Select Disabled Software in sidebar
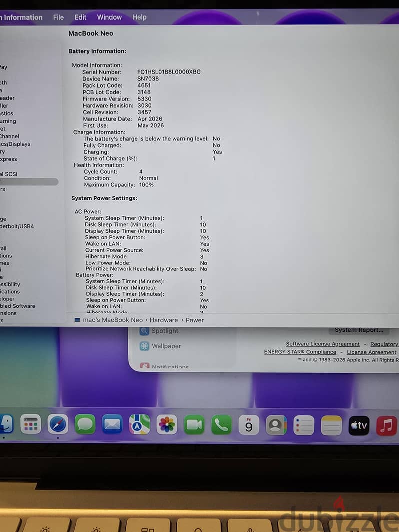The width and height of the screenshot is (399, 532). coord(17,306)
